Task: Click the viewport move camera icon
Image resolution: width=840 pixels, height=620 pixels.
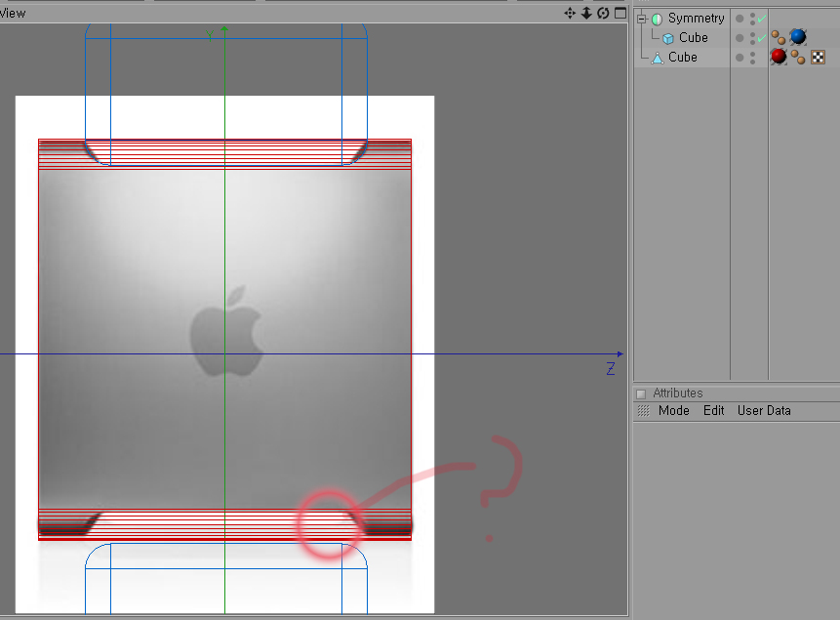Action: point(570,13)
